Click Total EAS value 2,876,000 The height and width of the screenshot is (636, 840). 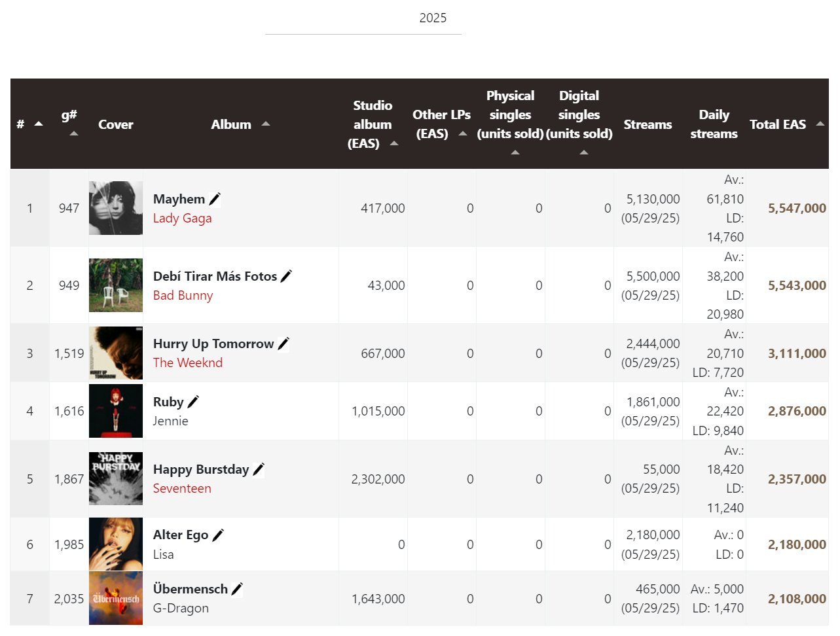click(x=797, y=411)
